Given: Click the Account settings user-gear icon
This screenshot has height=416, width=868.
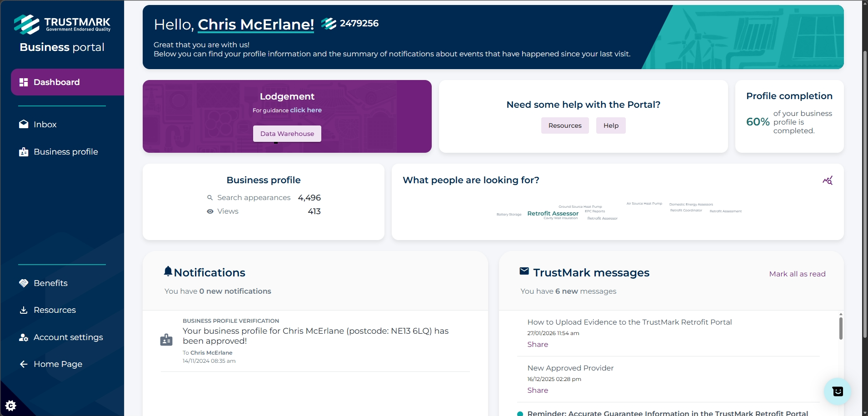Looking at the screenshot, I should [24, 337].
